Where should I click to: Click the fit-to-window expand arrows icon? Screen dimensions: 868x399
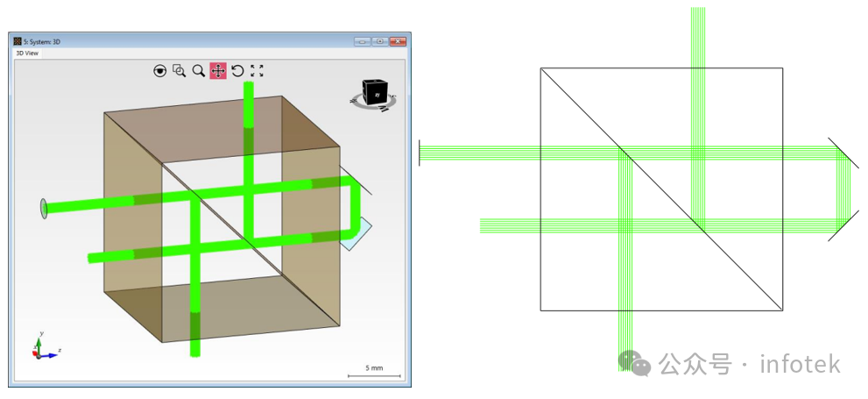pyautogui.click(x=257, y=71)
